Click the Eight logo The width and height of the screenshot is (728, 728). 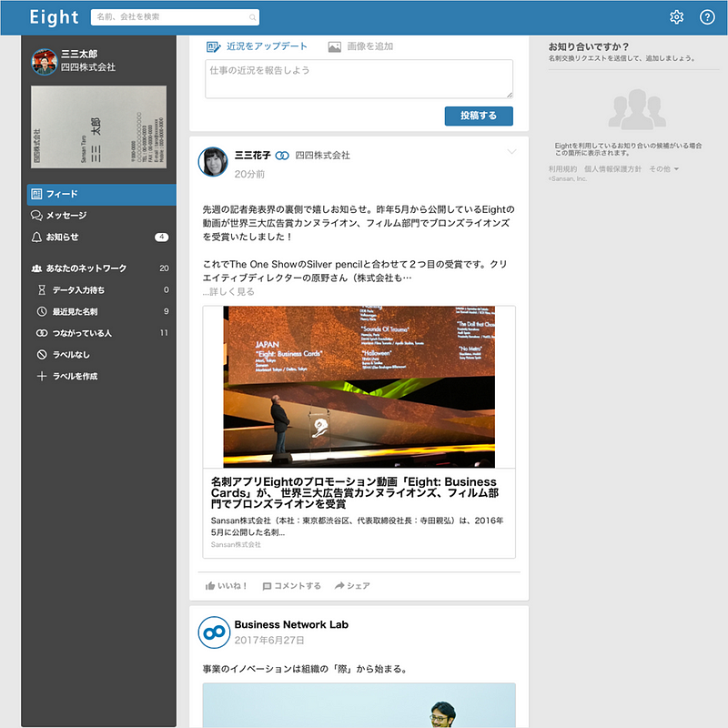[x=54, y=17]
